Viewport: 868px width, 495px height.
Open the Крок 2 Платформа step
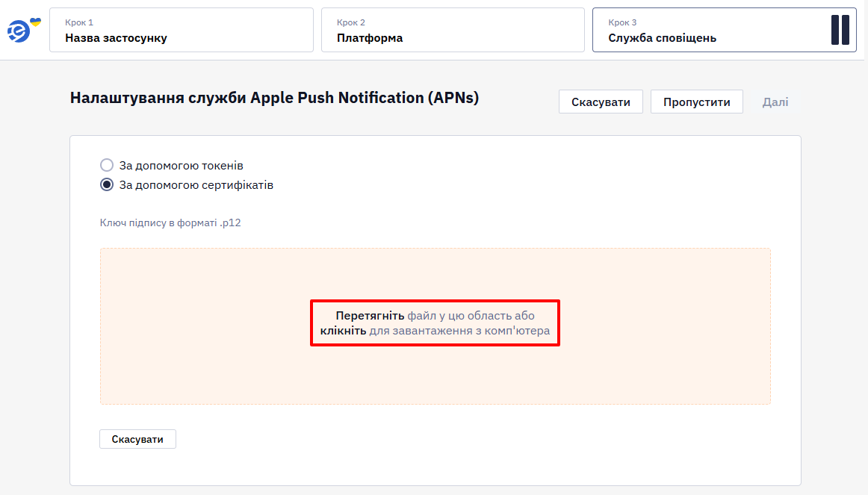453,30
